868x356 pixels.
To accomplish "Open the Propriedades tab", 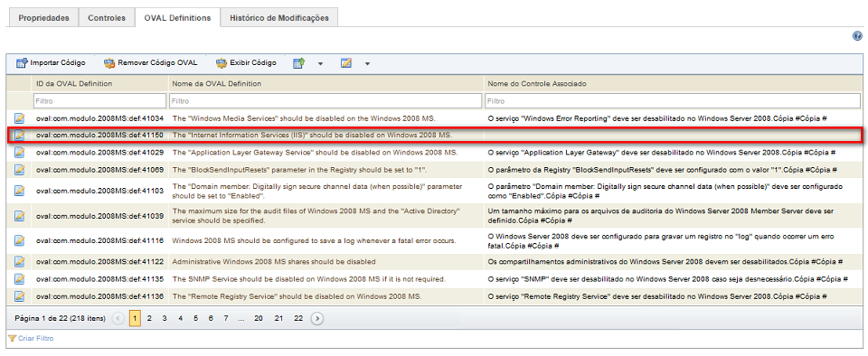I will [x=43, y=18].
